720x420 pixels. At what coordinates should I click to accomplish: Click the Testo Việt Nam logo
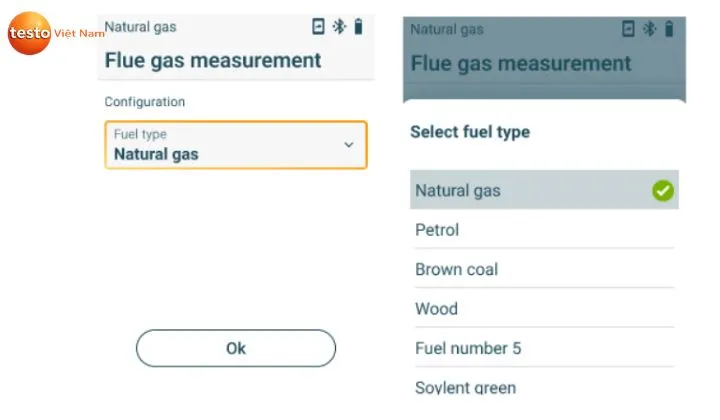(50, 33)
